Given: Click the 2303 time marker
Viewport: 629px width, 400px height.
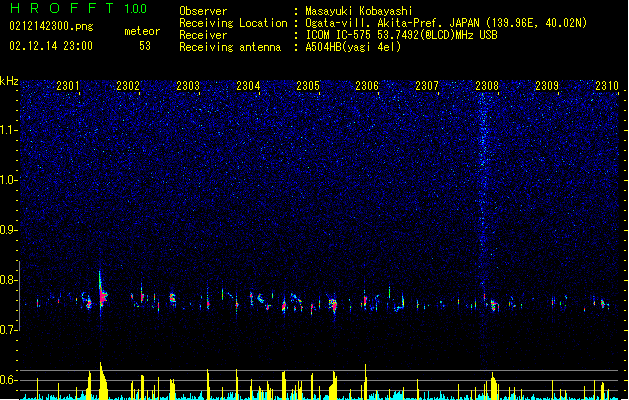Looking at the screenshot, I should coord(188,85).
